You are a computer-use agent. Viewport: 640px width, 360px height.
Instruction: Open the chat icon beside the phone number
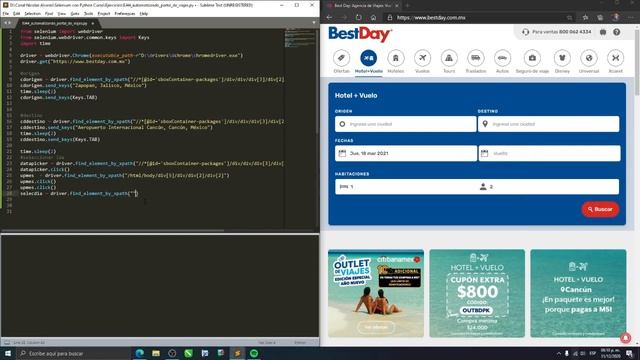pyautogui.click(x=603, y=32)
